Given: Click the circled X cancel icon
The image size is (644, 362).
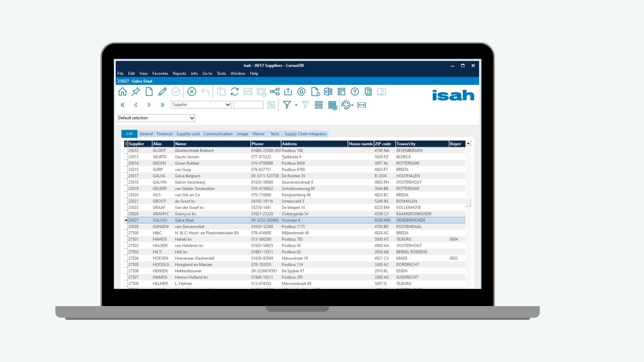Looking at the screenshot, I should 192,92.
